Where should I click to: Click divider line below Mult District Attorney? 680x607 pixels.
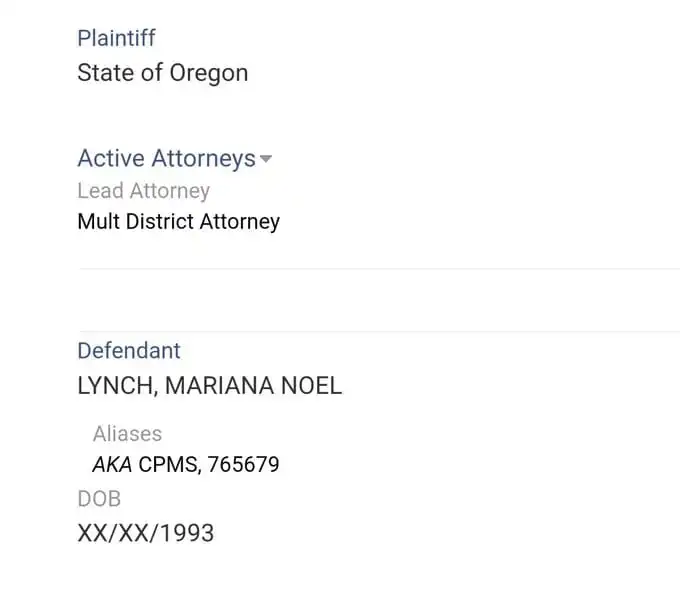click(x=378, y=269)
